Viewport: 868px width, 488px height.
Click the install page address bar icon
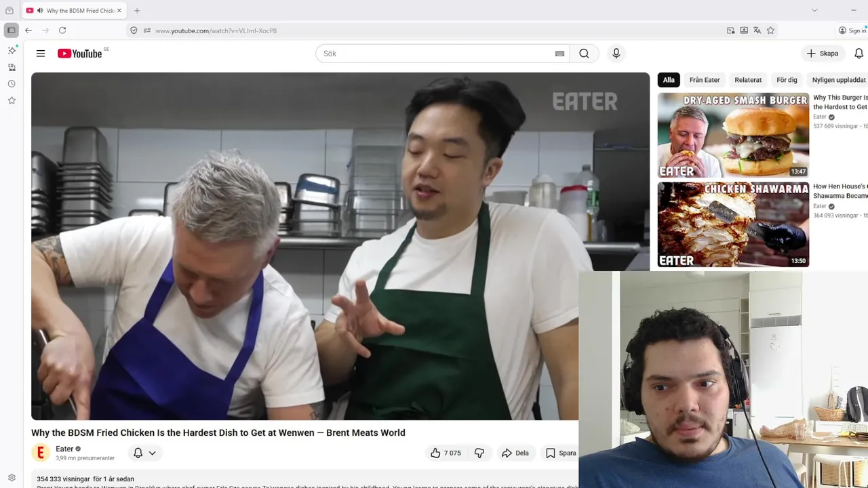pos(744,30)
